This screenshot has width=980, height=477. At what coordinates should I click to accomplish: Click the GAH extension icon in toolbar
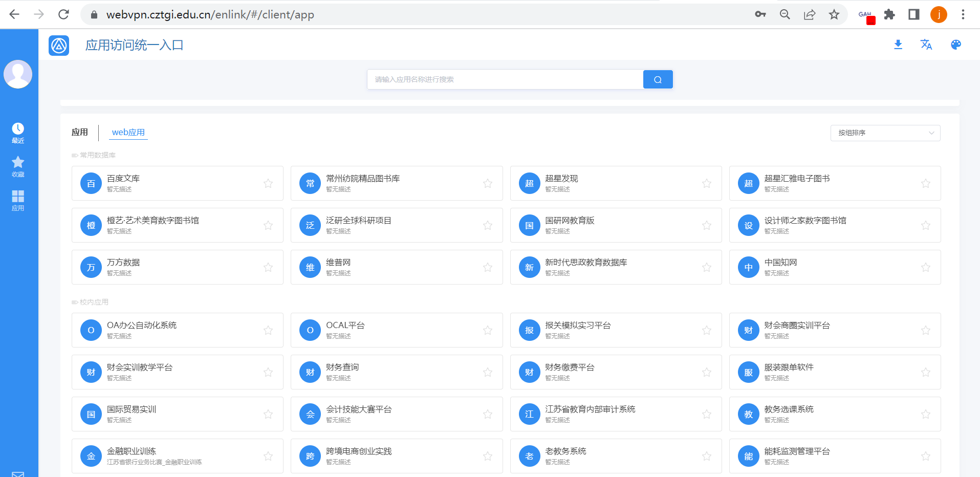point(866,15)
